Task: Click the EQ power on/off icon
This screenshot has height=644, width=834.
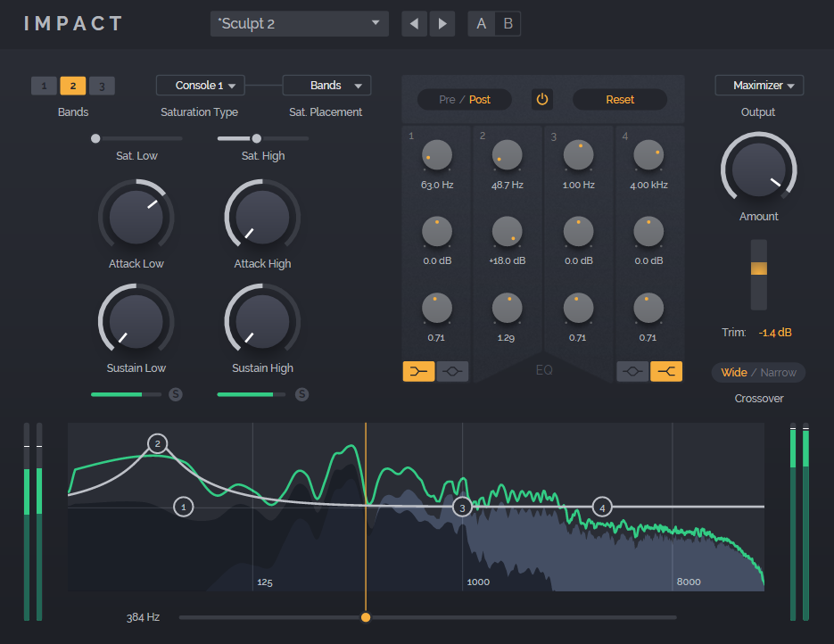Action: click(x=541, y=100)
